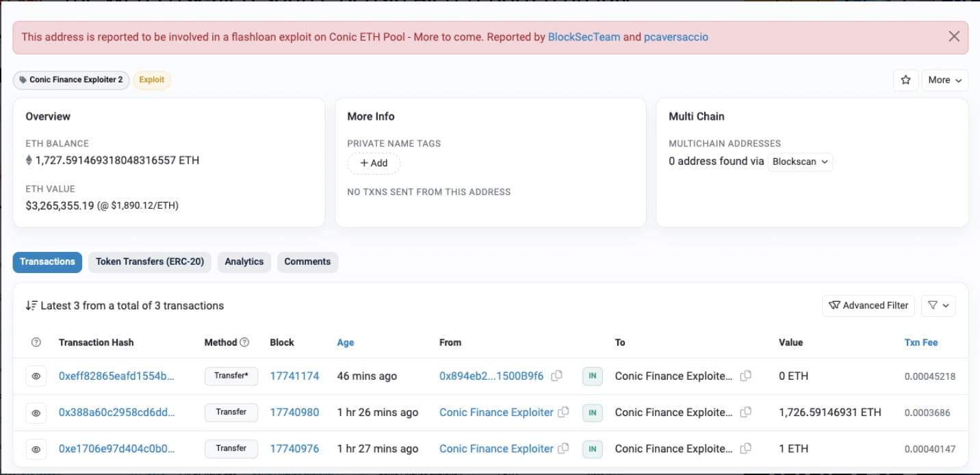This screenshot has height=475, width=980.
Task: Open the More dropdown menu
Action: 944,80
